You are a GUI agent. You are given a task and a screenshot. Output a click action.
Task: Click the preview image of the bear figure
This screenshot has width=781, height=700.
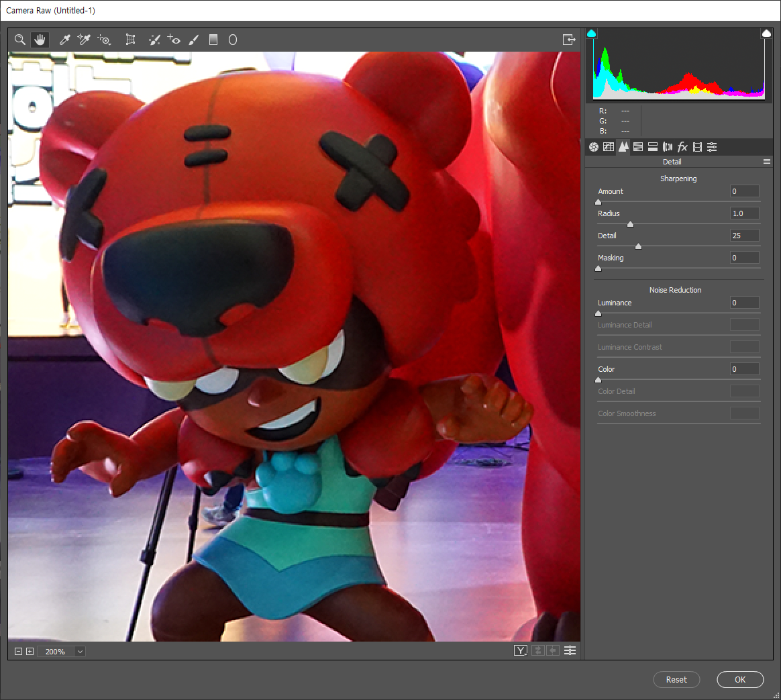click(x=294, y=346)
